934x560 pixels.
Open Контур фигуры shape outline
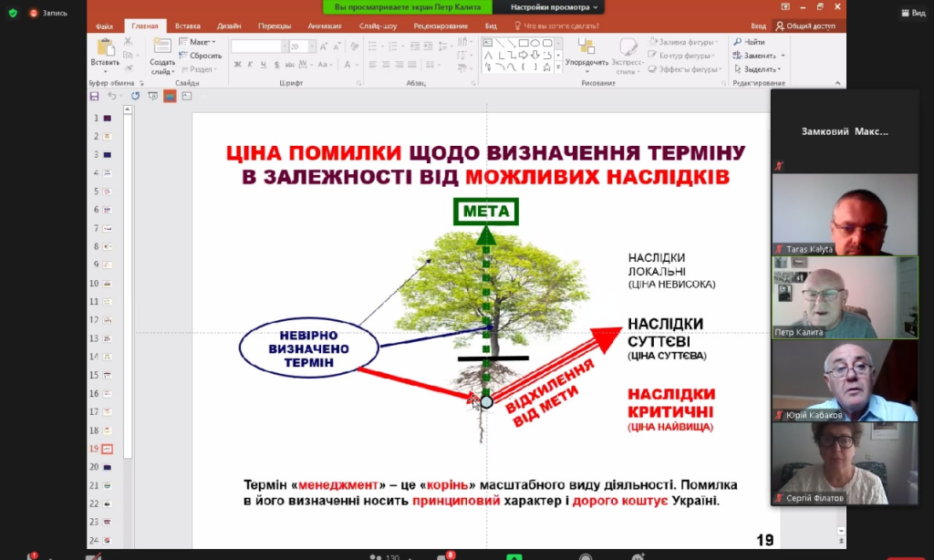click(x=681, y=56)
